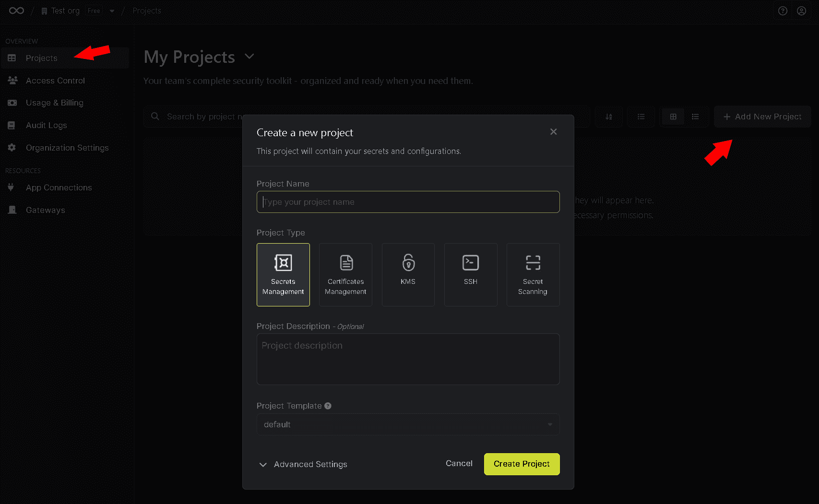Click the Project Template help icon
This screenshot has height=504, width=819.
328,406
